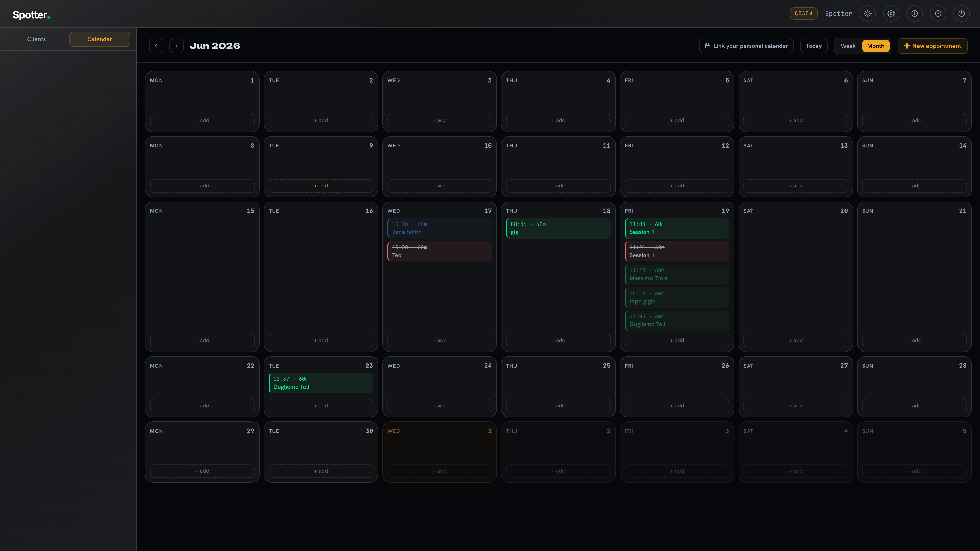980x551 pixels.
Task: Add an appointment on Friday June 5
Action: pyautogui.click(x=677, y=121)
